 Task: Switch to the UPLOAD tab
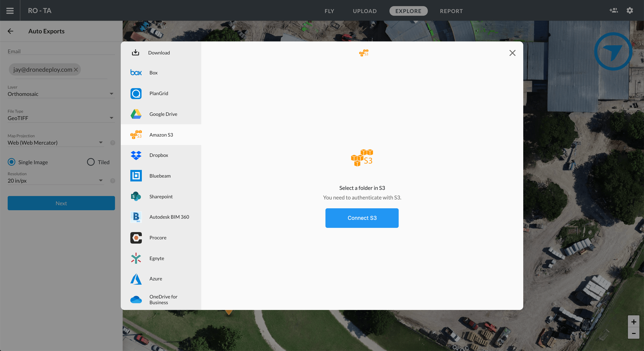(x=365, y=11)
